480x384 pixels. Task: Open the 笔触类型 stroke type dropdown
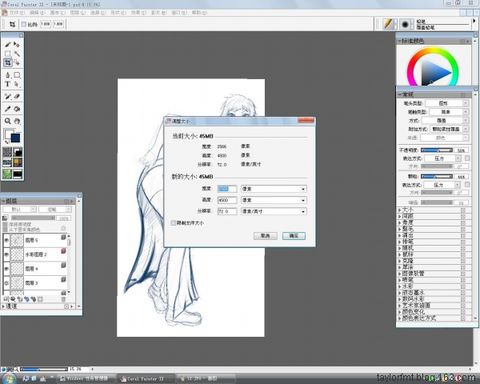449,112
